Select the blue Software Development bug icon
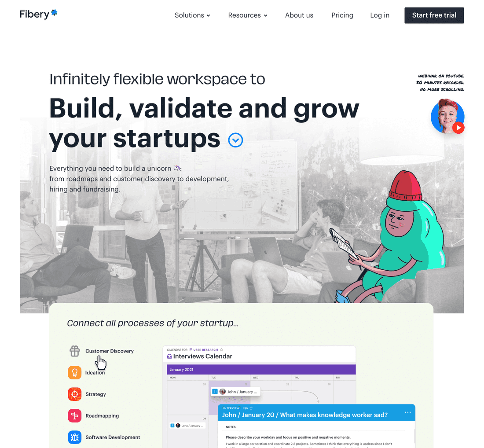484x448 pixels. (x=75, y=437)
